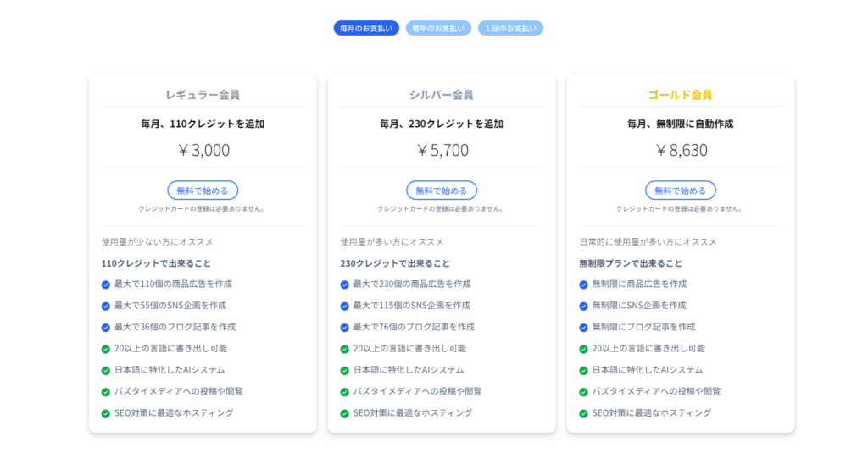Click green check beside レギュラー バズタイメディアへの投稿や閲覧
This screenshot has height=453, width=868.
point(106,392)
